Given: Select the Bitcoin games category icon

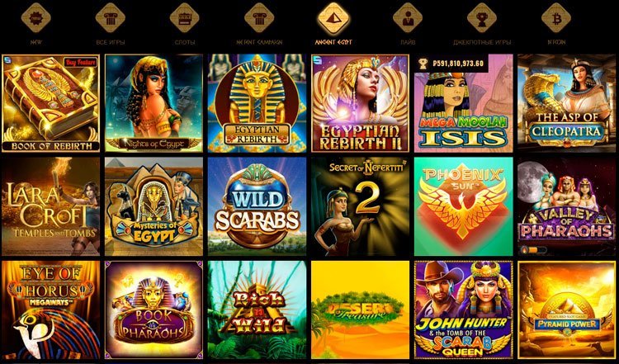Looking at the screenshot, I should (x=556, y=18).
